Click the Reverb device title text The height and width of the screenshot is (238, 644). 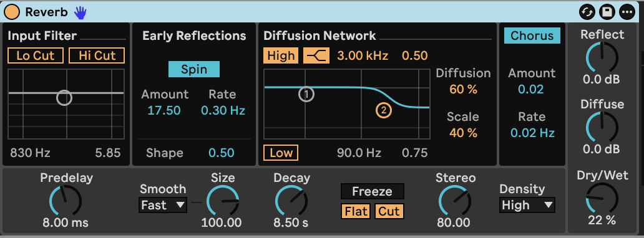click(46, 12)
